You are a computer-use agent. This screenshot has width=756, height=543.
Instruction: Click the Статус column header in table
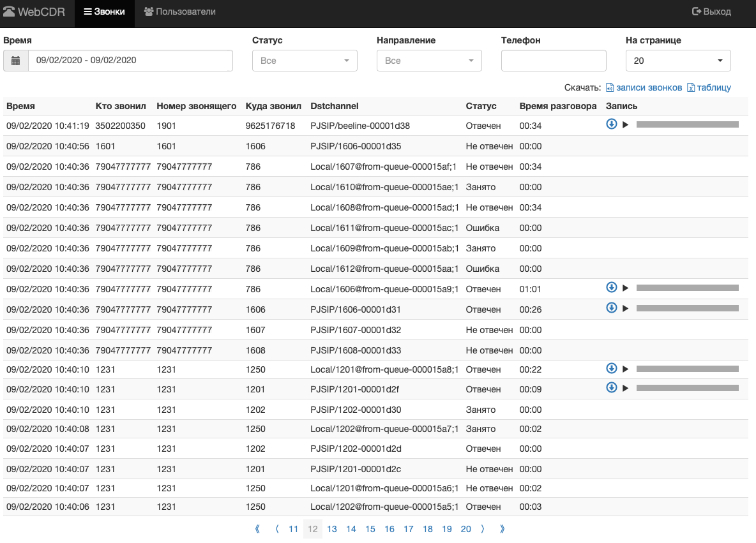coord(481,106)
